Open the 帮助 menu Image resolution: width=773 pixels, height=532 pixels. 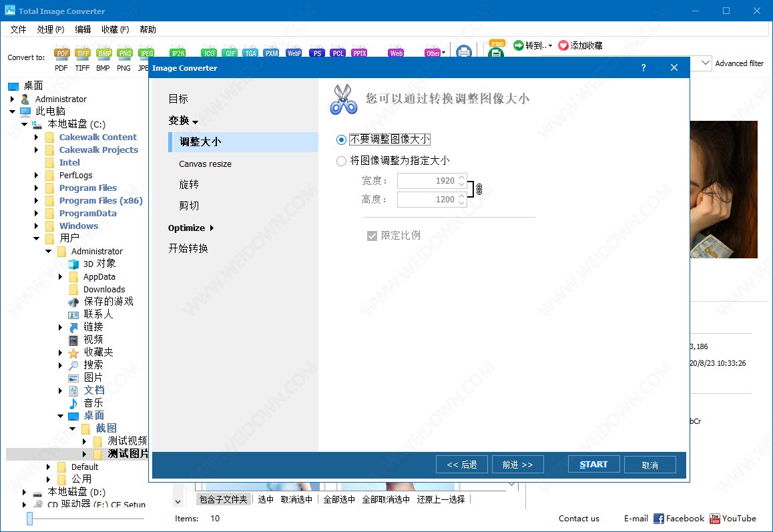coord(148,29)
